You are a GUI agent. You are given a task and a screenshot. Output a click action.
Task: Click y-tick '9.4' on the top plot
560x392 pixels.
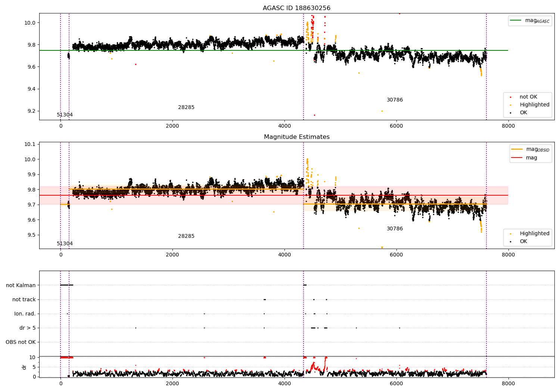pyautogui.click(x=31, y=89)
